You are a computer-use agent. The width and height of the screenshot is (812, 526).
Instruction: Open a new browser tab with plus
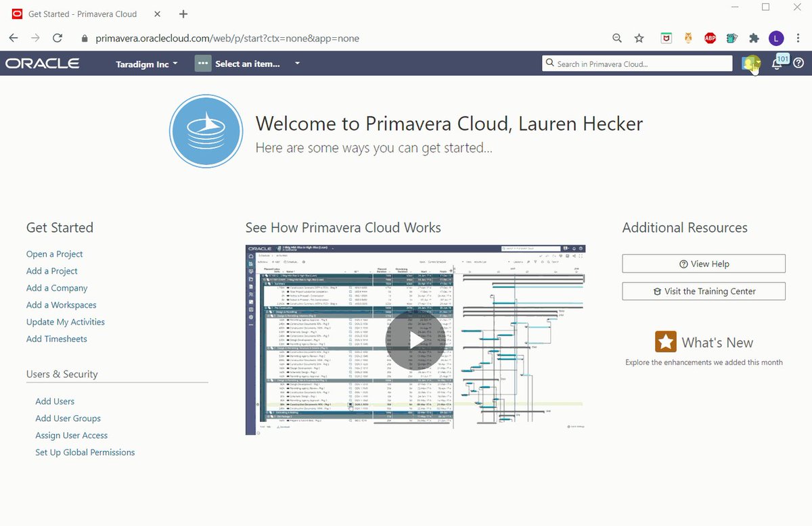tap(183, 14)
